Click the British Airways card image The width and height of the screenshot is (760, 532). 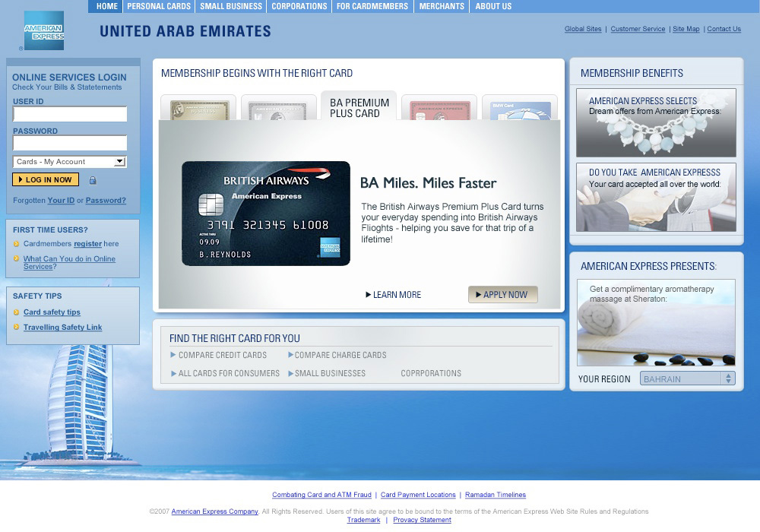pyautogui.click(x=265, y=214)
